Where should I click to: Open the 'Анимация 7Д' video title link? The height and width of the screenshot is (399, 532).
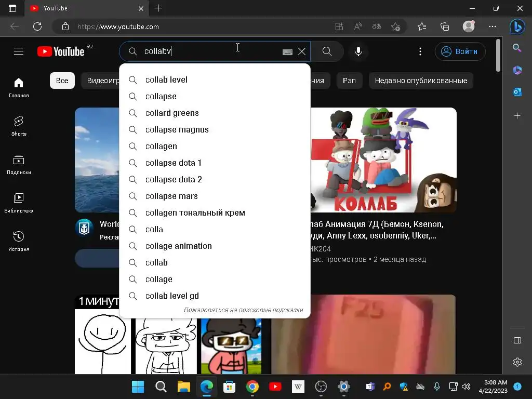377,230
